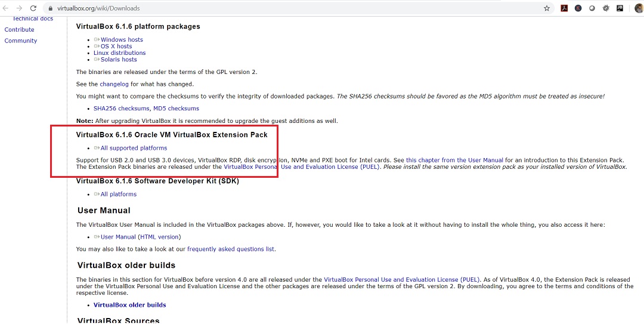Open the VirtualBox older builds link
This screenshot has width=644, height=324.
point(130,305)
